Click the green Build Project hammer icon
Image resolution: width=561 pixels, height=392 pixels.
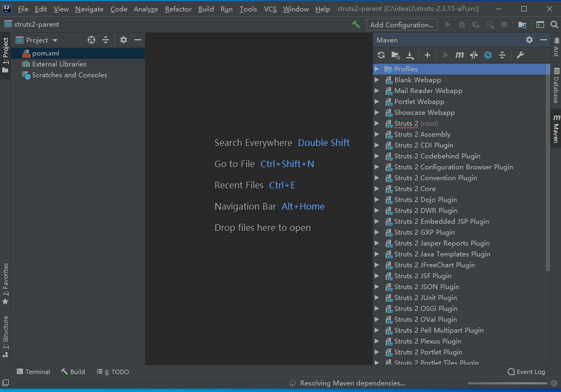click(x=356, y=24)
